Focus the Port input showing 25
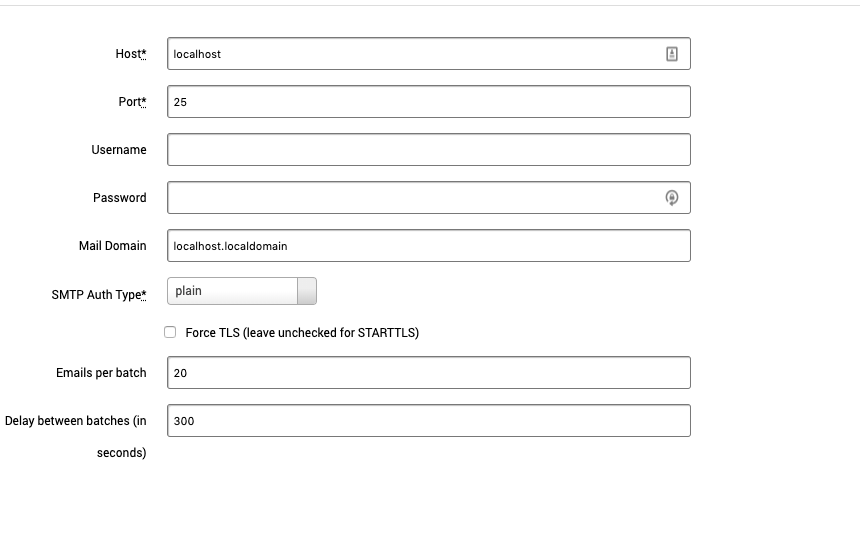This screenshot has height=537, width=860. (428, 102)
